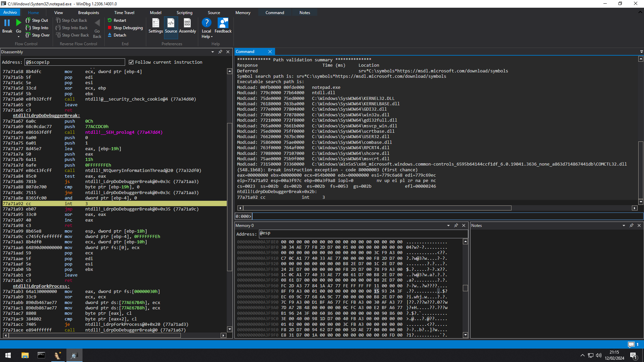Select the Breakpoints ribbon tab

point(89,13)
